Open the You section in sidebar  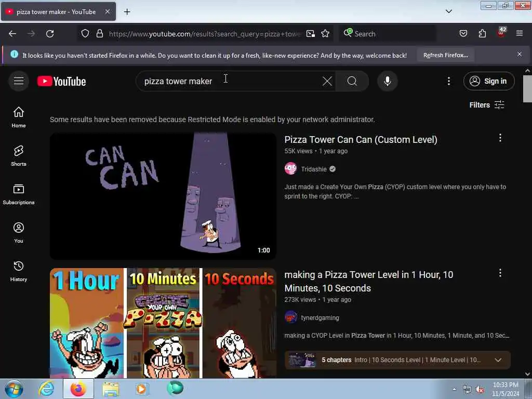(19, 233)
